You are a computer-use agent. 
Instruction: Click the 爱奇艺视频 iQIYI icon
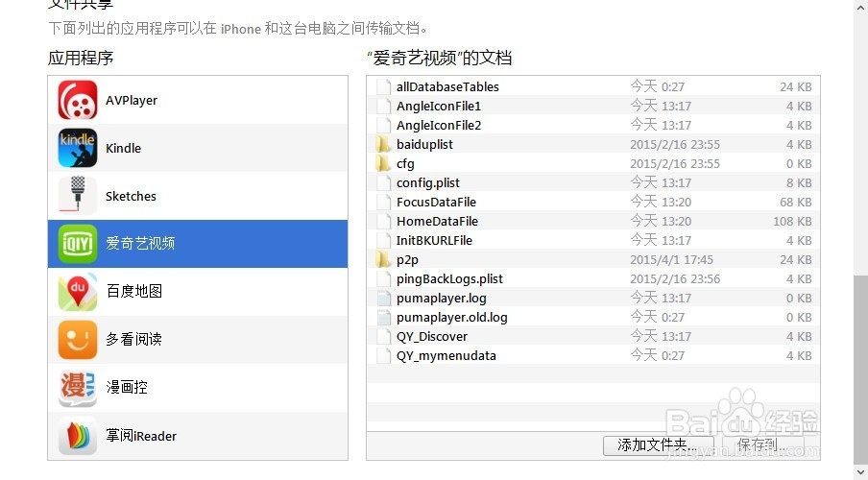pyautogui.click(x=78, y=244)
